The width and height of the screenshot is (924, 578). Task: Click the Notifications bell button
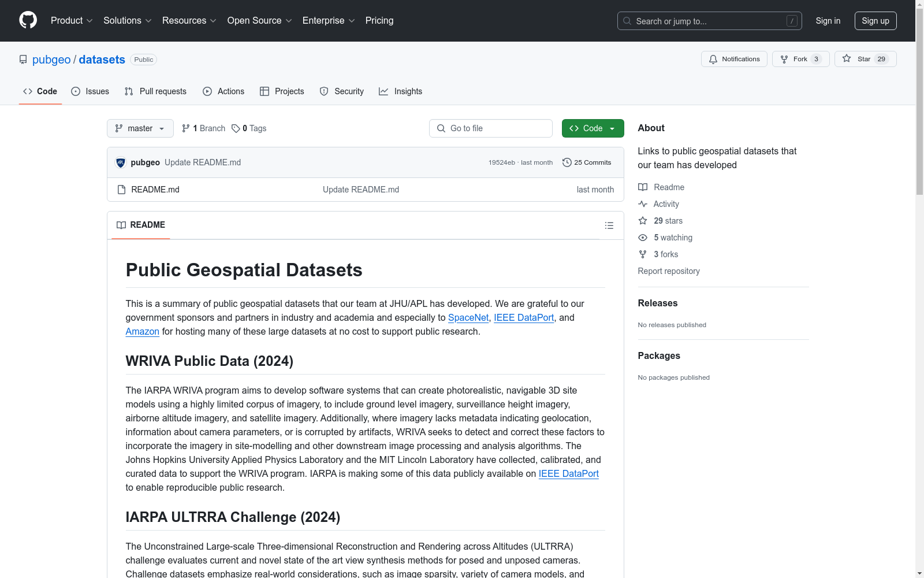pos(734,59)
